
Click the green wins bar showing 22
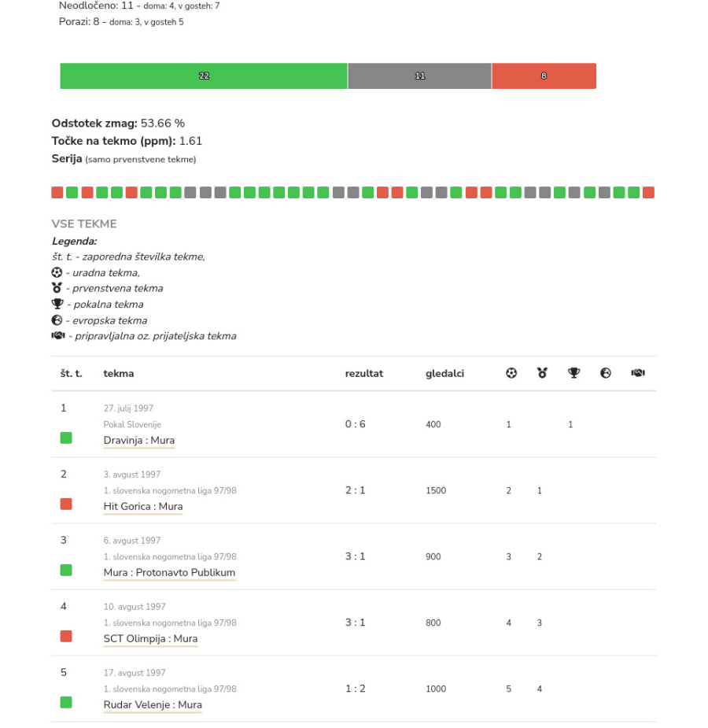pos(204,76)
